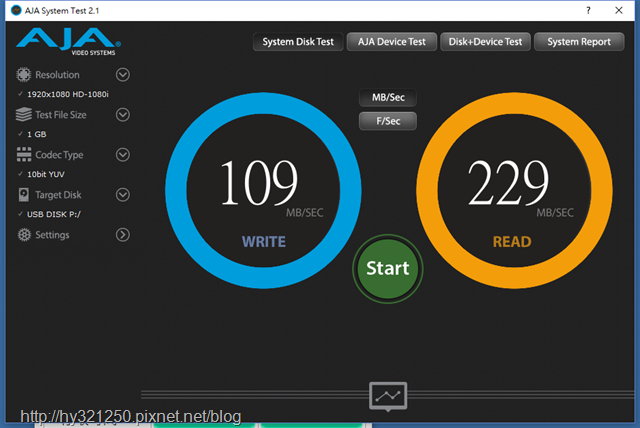Switch to AJA Device Test tab

pyautogui.click(x=392, y=42)
